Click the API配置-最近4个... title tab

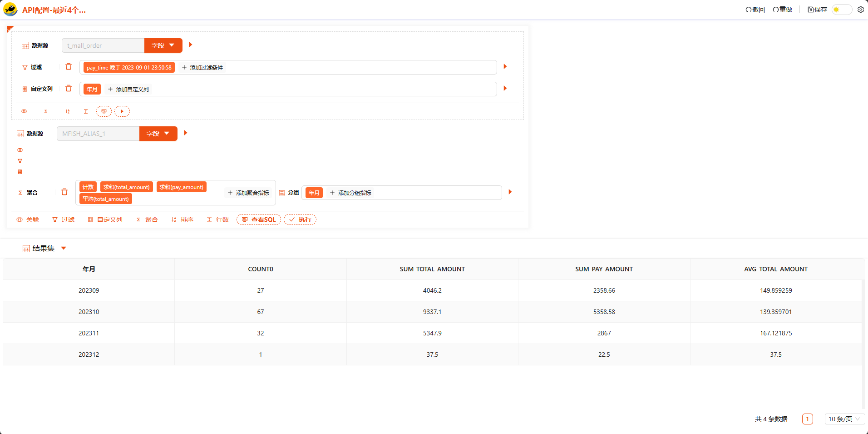tap(54, 10)
